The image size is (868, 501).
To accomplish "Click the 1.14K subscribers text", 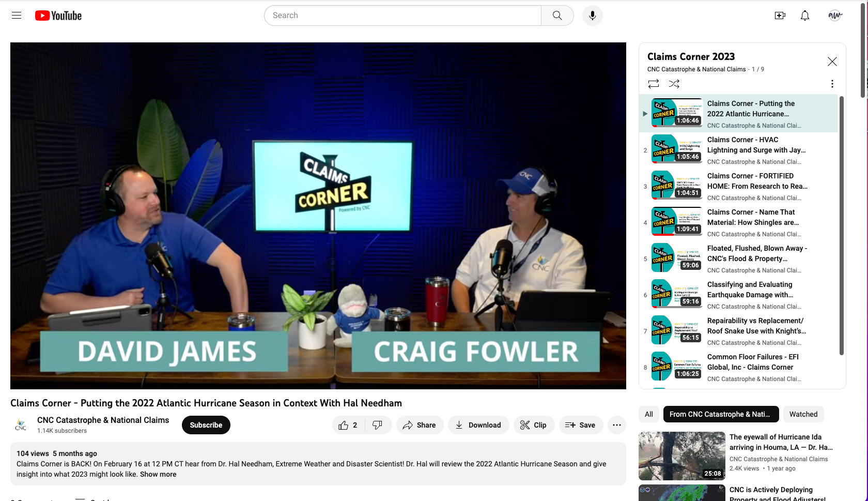I will click(x=62, y=431).
